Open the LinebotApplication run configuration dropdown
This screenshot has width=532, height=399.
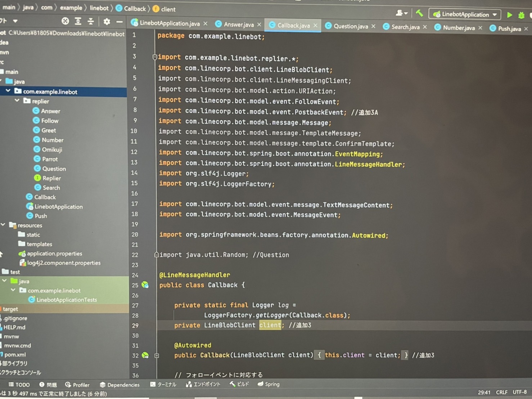(465, 14)
